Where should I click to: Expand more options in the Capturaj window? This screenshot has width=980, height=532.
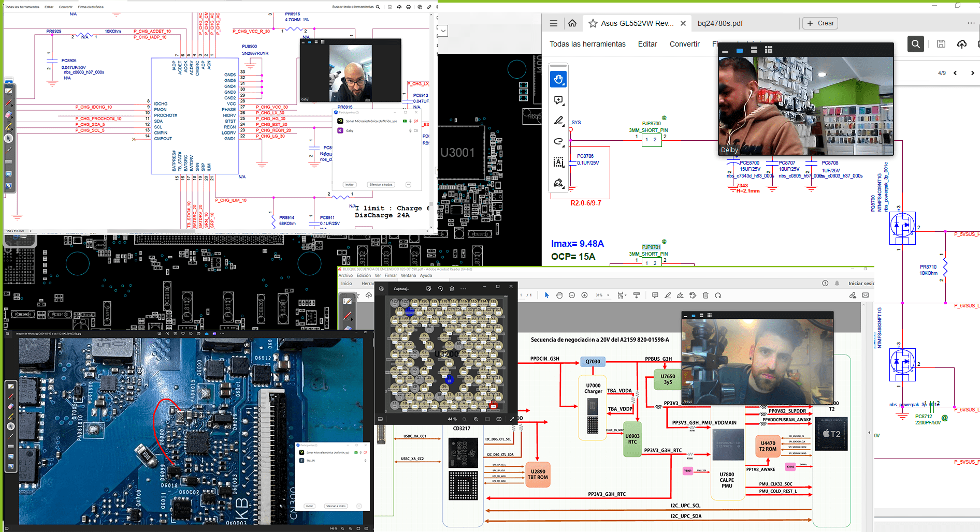pos(463,289)
